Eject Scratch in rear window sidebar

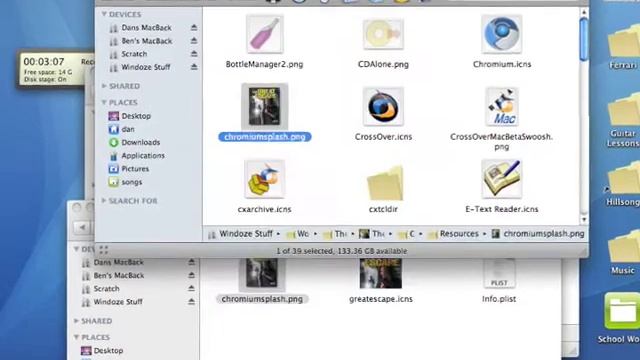point(191,289)
